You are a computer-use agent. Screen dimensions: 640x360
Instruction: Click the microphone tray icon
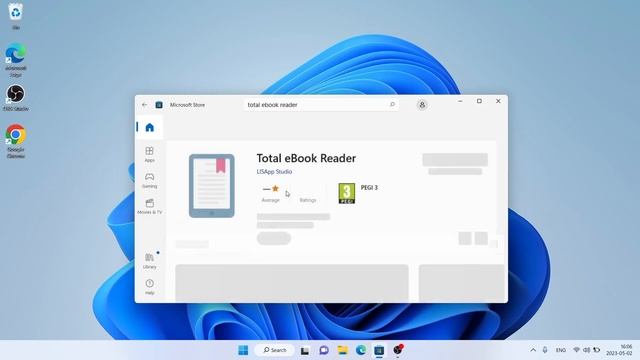pyautogui.click(x=545, y=350)
